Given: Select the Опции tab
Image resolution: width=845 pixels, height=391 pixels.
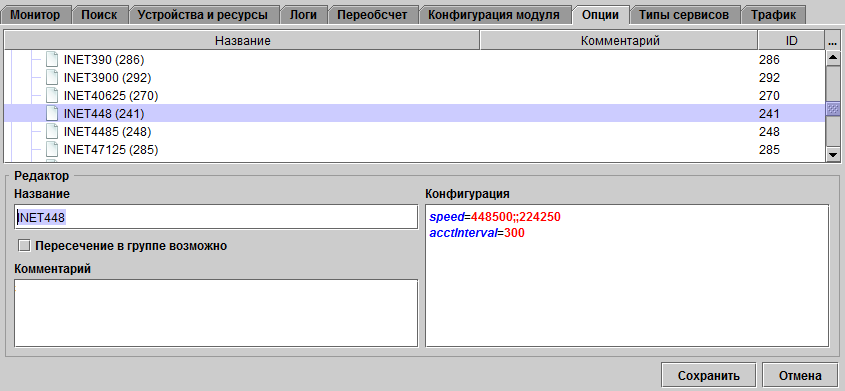Looking at the screenshot, I should coord(600,15).
